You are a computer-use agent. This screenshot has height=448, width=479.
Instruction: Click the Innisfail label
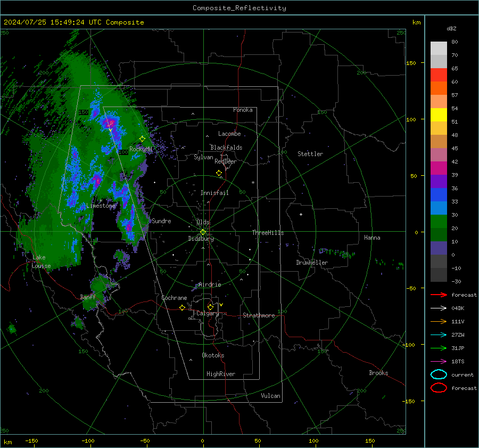[214, 193]
